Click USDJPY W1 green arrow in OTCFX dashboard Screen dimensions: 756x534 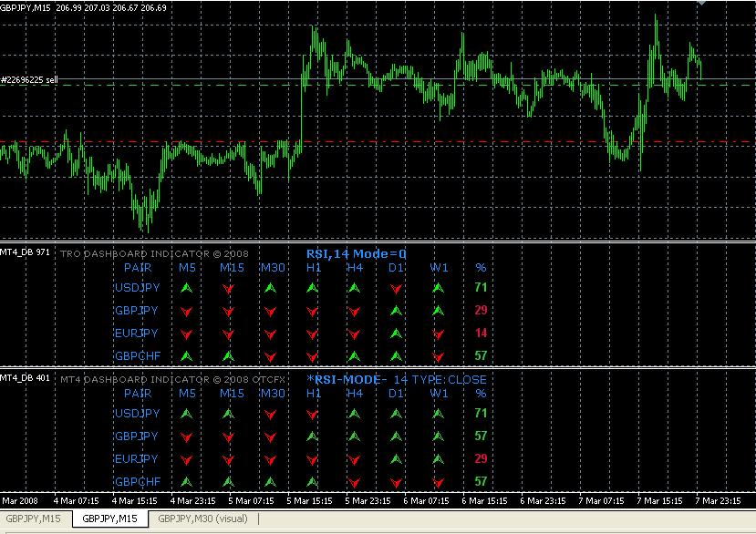pyautogui.click(x=438, y=414)
